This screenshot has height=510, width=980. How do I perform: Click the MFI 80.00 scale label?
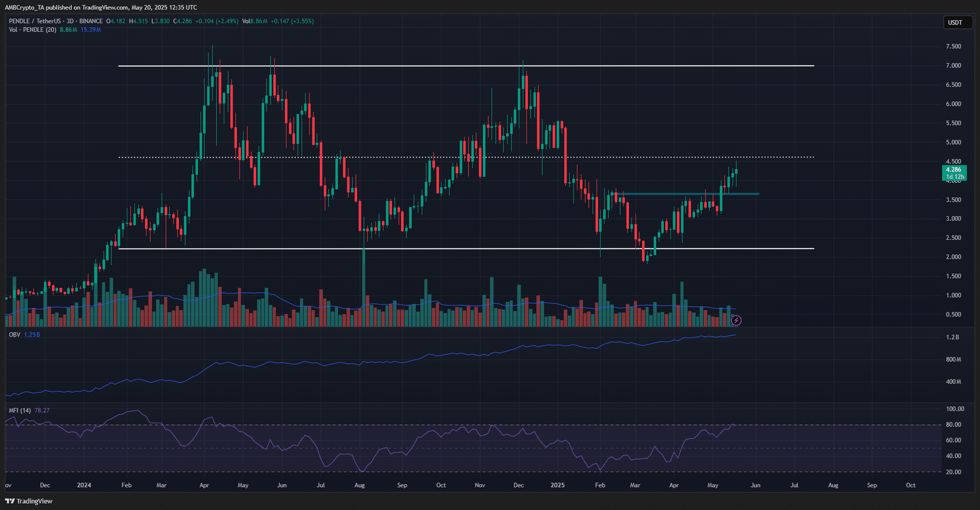953,424
